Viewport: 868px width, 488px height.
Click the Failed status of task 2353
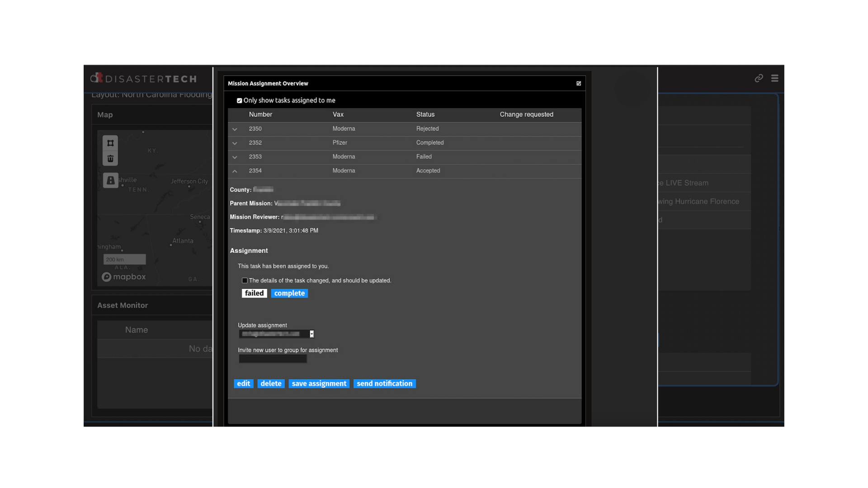click(x=424, y=157)
